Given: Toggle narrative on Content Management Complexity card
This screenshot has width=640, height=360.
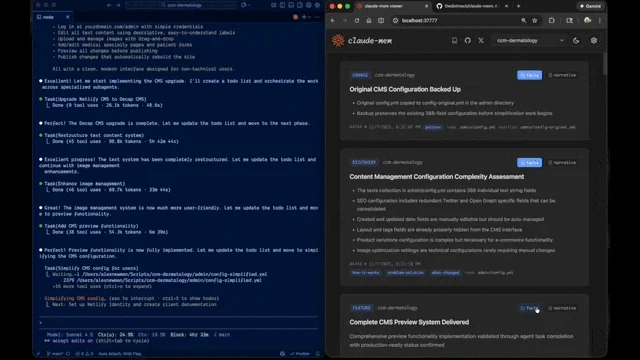Looking at the screenshot, I should [562, 162].
